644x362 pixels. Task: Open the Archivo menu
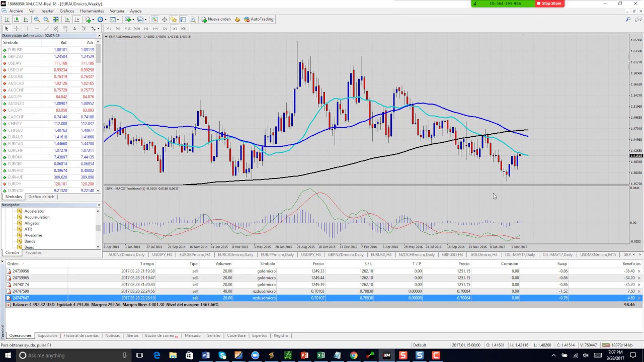[x=16, y=11]
